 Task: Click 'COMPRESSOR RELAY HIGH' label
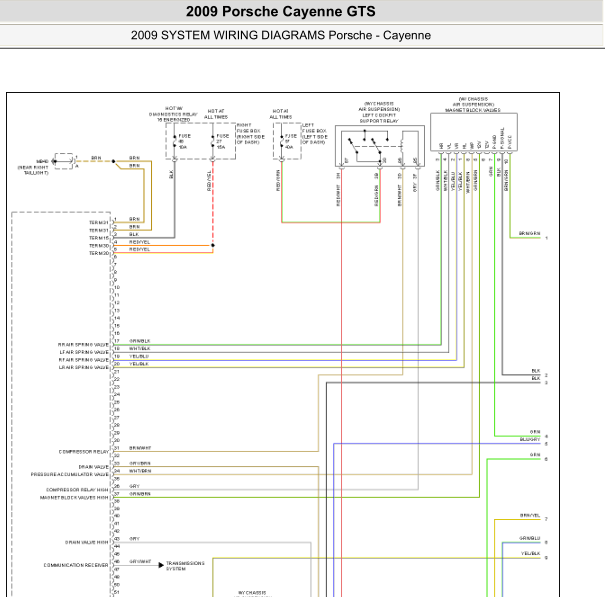pos(78,490)
